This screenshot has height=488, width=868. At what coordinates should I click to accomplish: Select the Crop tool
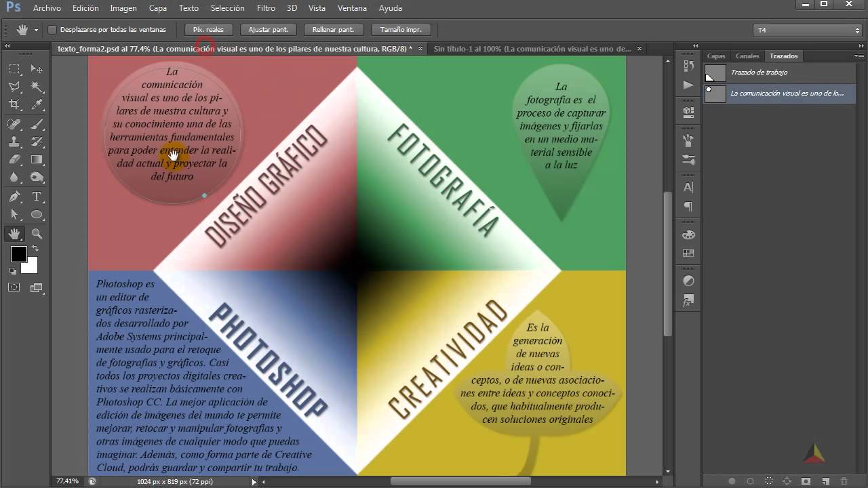(x=14, y=104)
